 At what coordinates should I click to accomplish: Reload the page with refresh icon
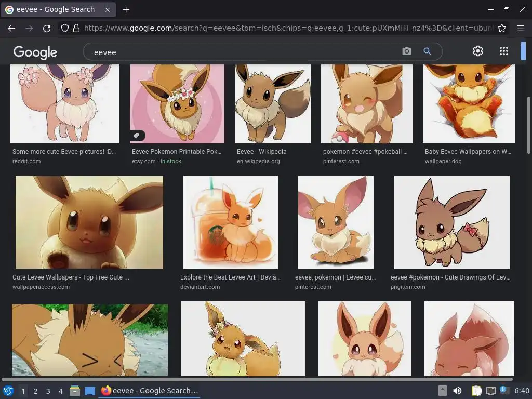[x=47, y=28]
